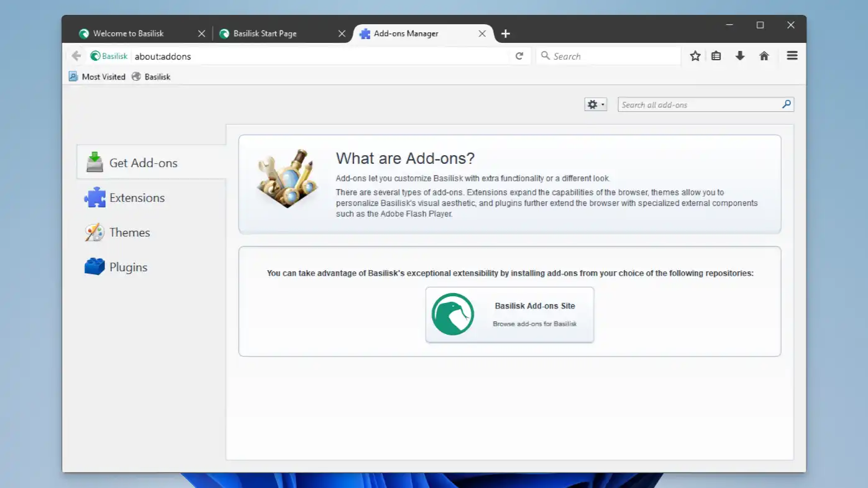This screenshot has width=868, height=488.
Task: Click inside the address bar
Action: pos(311,55)
